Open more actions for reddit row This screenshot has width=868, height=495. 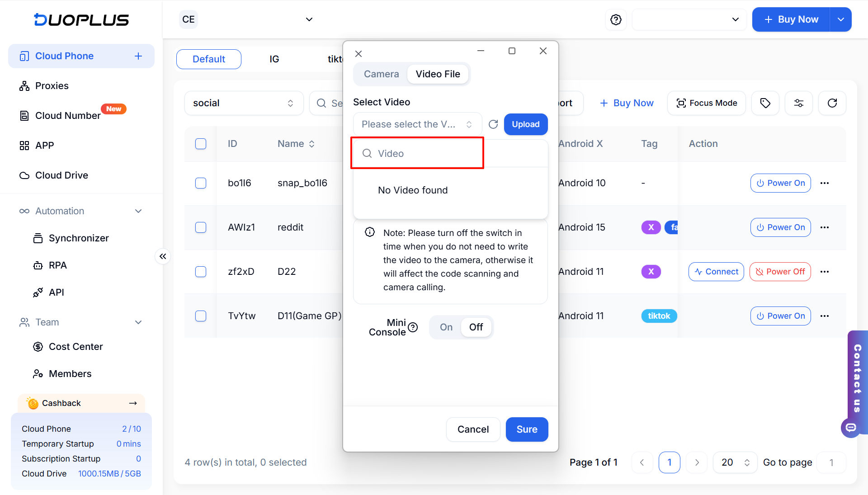[825, 227]
